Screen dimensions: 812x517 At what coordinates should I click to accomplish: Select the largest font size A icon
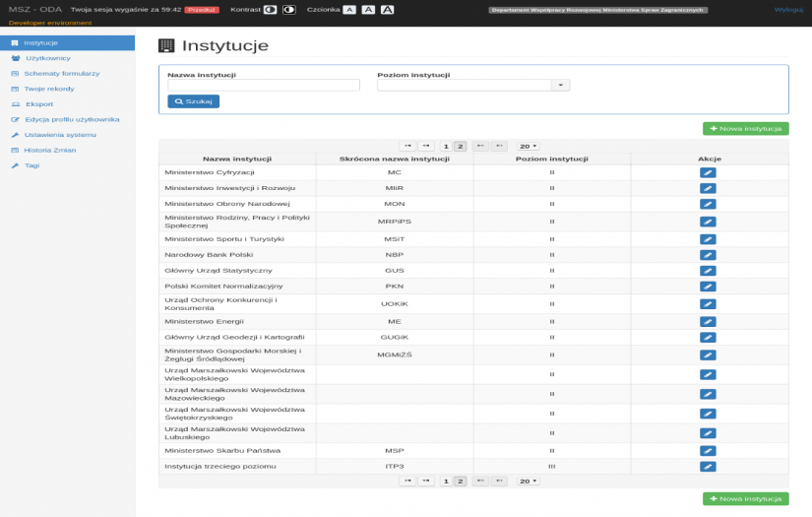(x=387, y=9)
